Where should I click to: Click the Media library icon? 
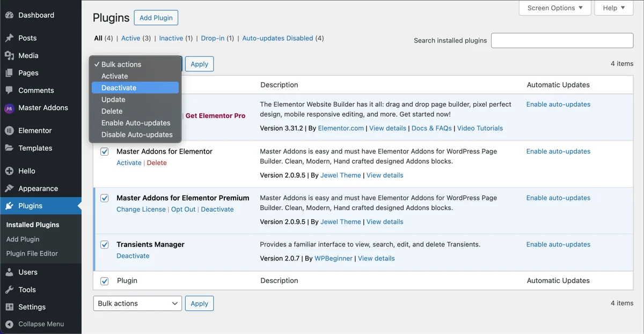[x=9, y=55]
